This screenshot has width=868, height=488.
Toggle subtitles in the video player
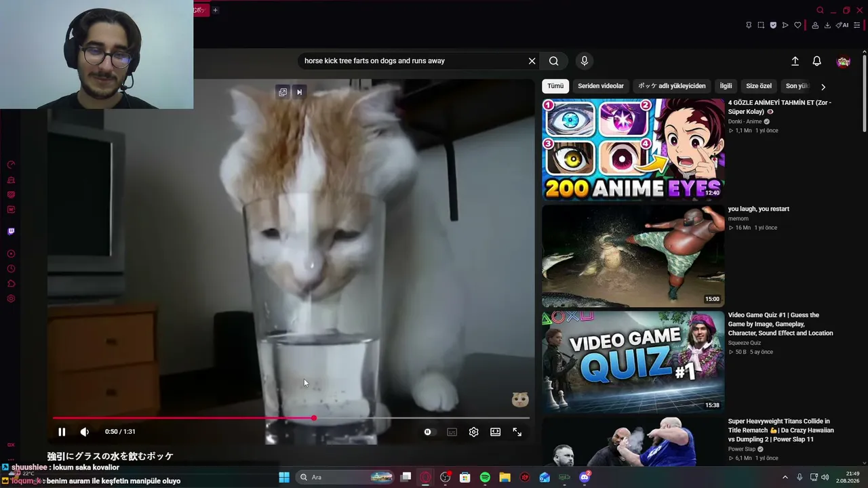pyautogui.click(x=452, y=432)
